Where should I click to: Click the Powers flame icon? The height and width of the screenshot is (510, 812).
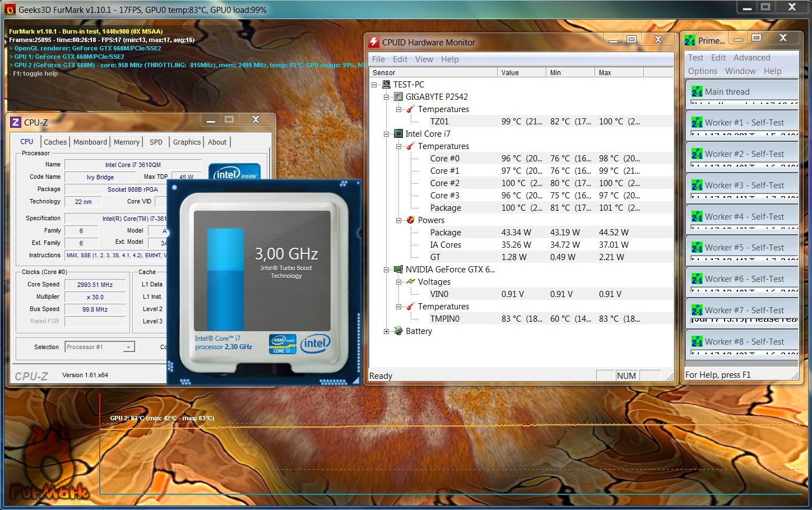pyautogui.click(x=411, y=220)
